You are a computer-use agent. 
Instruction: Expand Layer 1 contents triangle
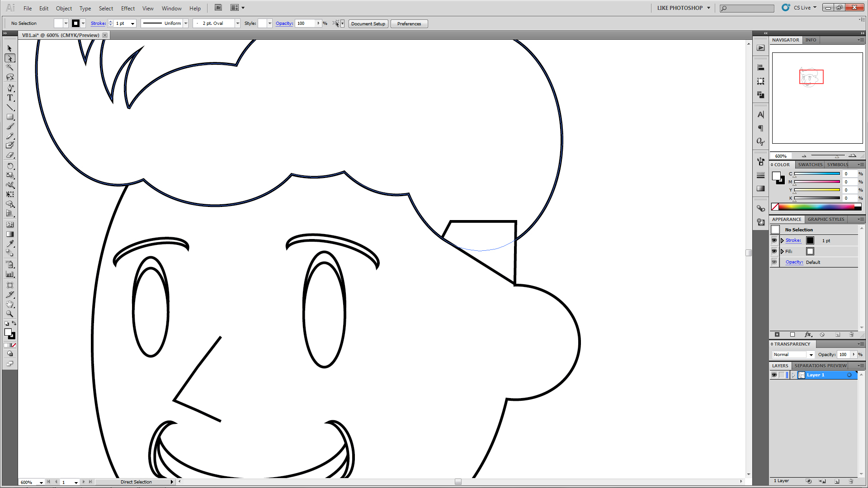coord(793,375)
